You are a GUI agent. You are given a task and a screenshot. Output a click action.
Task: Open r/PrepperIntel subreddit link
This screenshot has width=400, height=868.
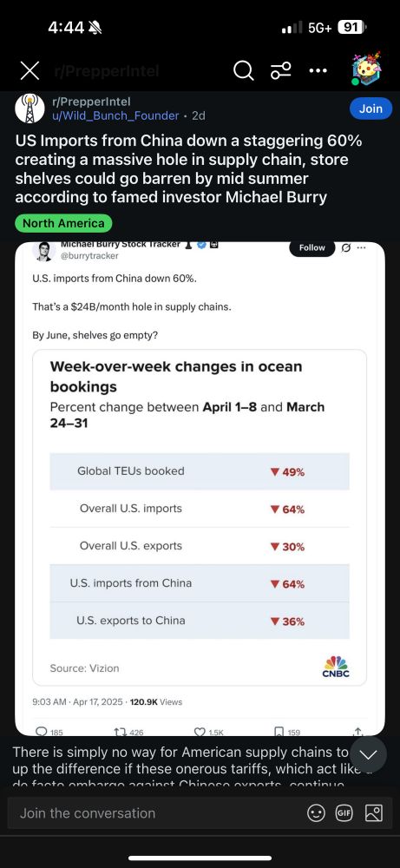point(91,102)
